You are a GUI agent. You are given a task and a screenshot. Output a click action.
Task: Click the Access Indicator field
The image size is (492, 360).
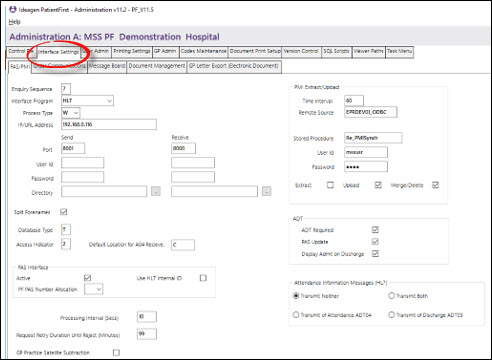coord(66,244)
